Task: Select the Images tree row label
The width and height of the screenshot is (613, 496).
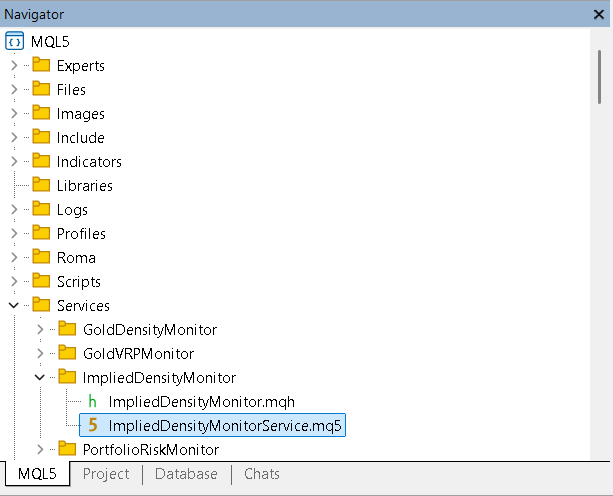Action: tap(81, 114)
